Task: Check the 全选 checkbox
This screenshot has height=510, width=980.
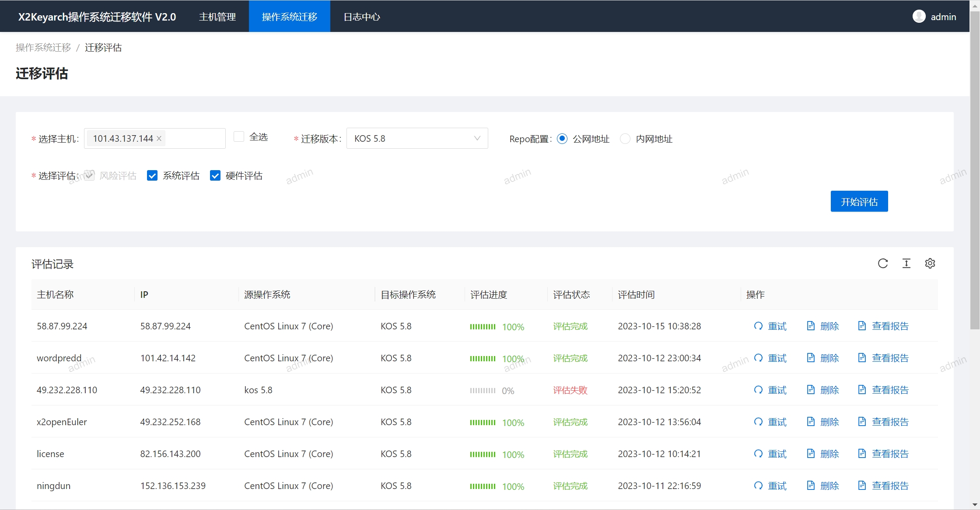Action: tap(239, 137)
